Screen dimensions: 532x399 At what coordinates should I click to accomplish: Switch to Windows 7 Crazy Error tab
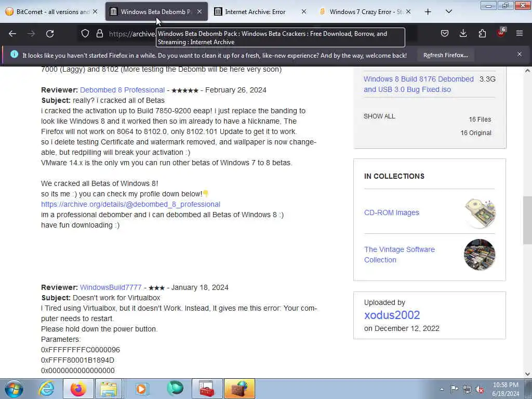365,12
